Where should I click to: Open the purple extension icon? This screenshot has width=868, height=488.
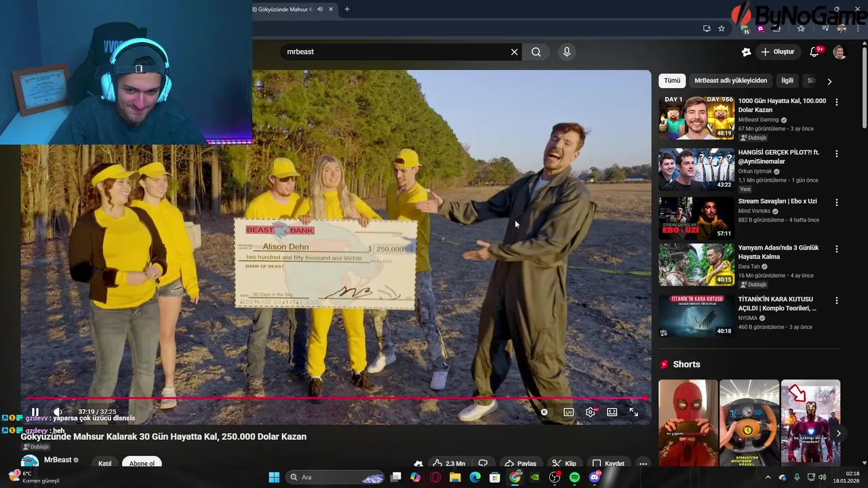(761, 28)
